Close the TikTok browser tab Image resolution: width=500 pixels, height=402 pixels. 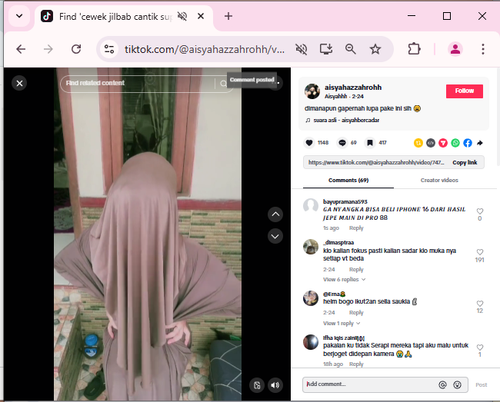[201, 16]
